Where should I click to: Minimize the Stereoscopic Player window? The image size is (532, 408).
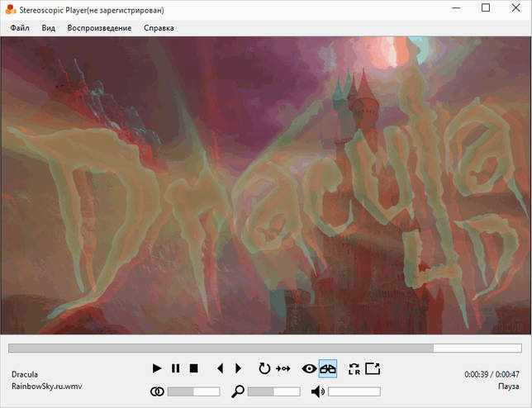coord(456,7)
